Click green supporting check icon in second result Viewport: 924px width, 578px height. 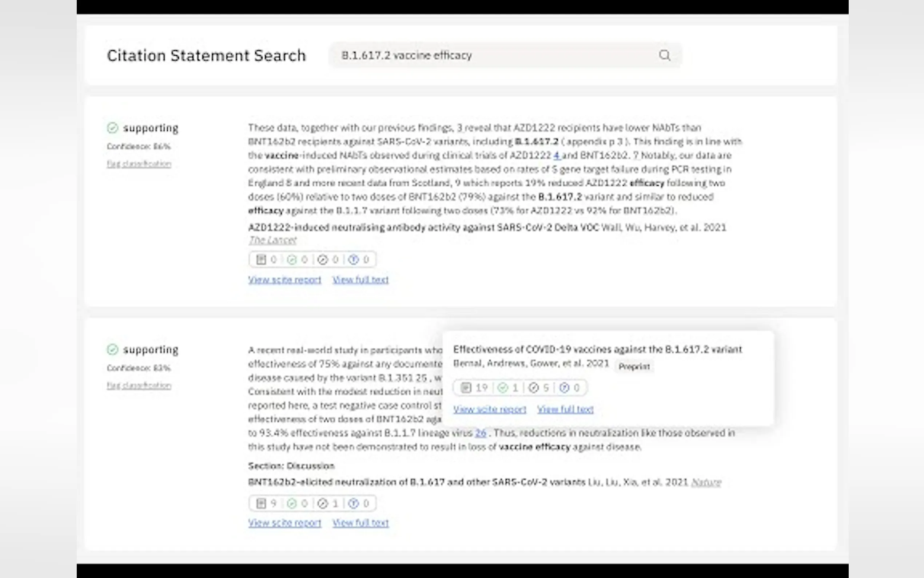(x=112, y=349)
